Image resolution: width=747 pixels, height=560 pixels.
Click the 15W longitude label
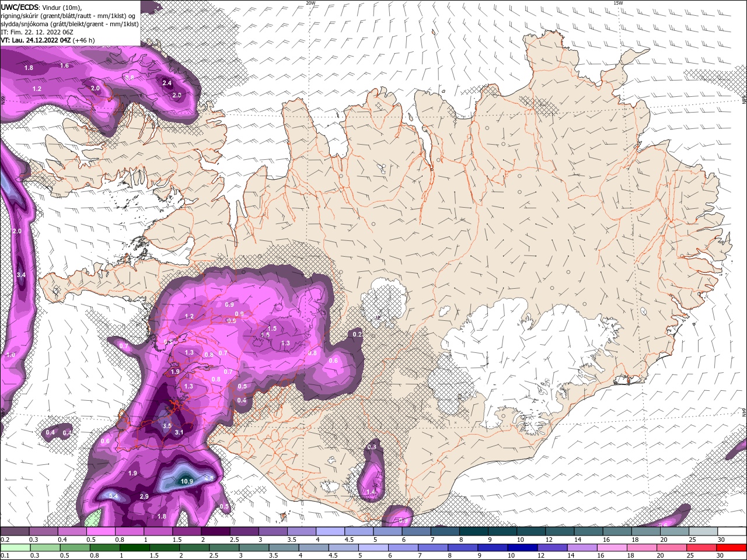(x=618, y=3)
